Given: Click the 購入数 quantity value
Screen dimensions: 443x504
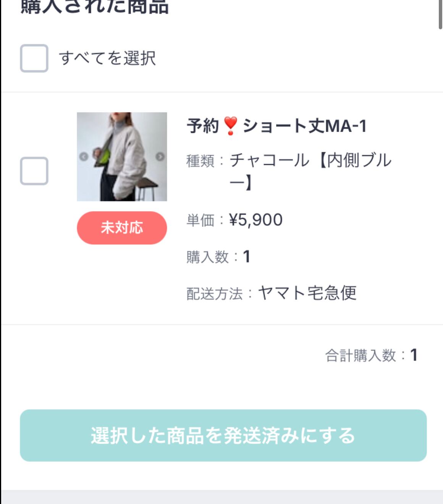Looking at the screenshot, I should 247,257.
